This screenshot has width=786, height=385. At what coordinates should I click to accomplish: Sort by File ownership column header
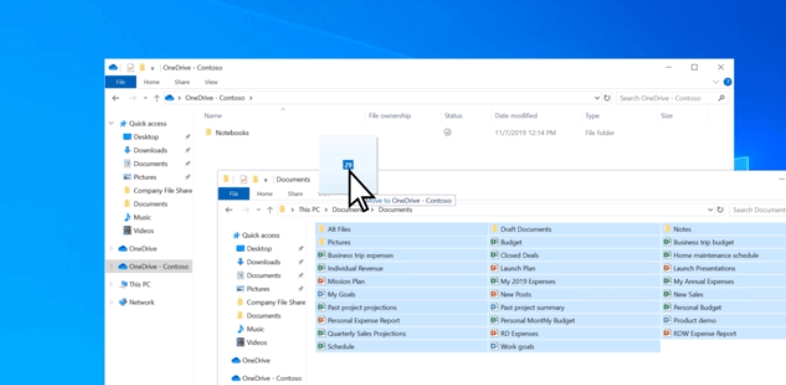pyautogui.click(x=389, y=116)
